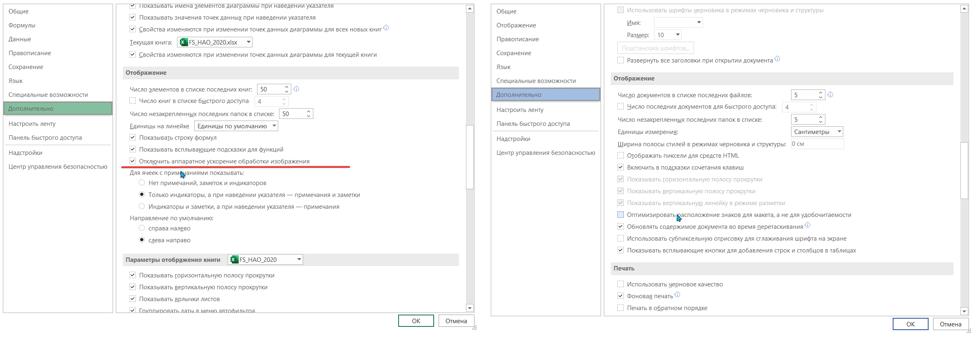Click info icon after 'Обновлять содержимое документа' option

click(808, 225)
